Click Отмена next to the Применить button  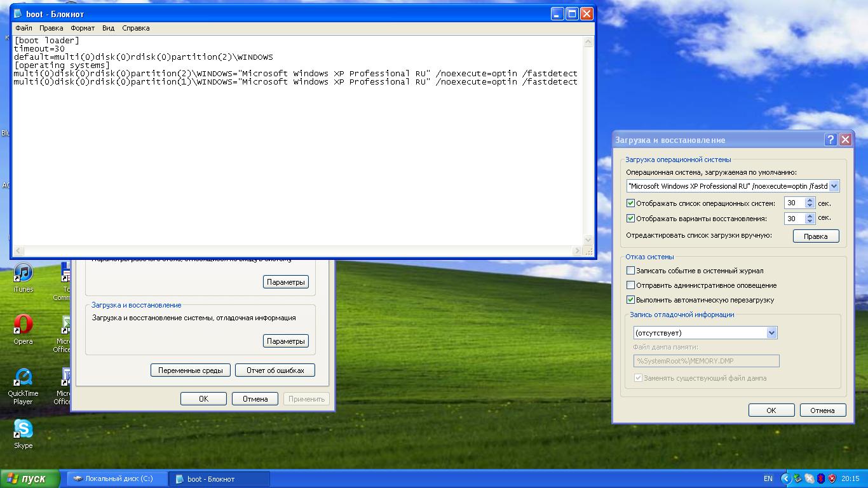(x=255, y=398)
